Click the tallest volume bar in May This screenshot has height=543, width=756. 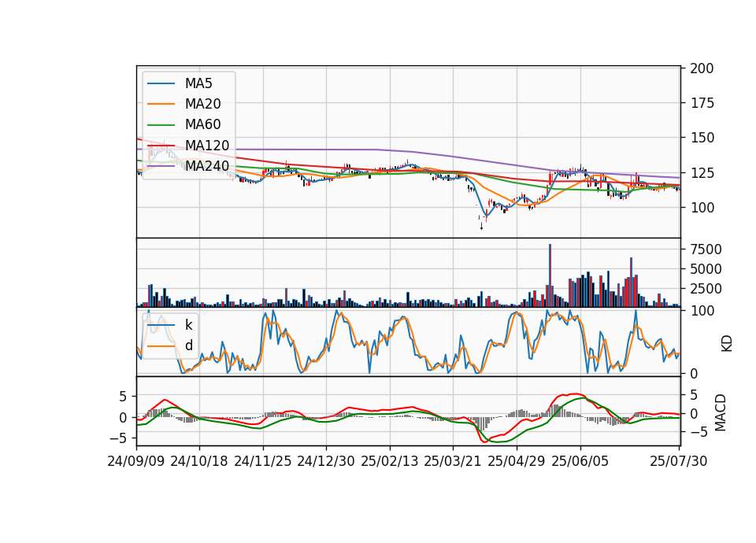coord(550,275)
